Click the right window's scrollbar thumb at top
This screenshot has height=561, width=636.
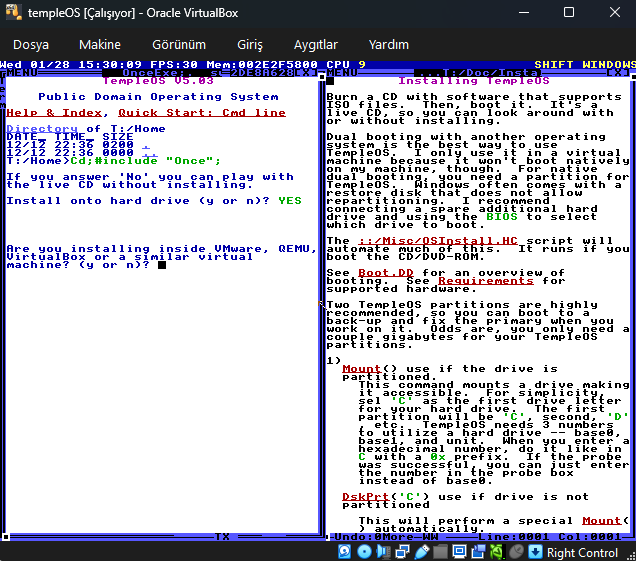tap(633, 76)
